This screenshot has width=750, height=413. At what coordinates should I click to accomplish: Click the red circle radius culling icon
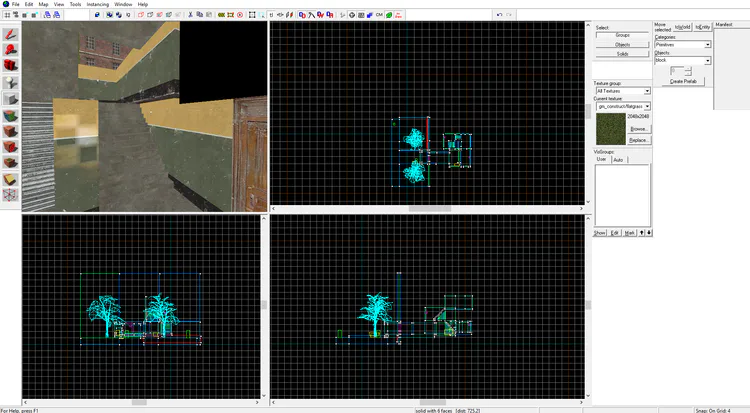click(240, 15)
